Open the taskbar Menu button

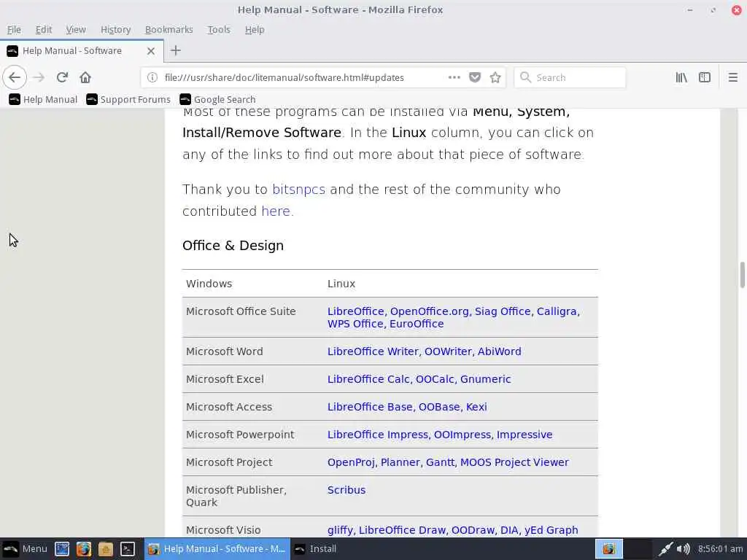[26, 549]
